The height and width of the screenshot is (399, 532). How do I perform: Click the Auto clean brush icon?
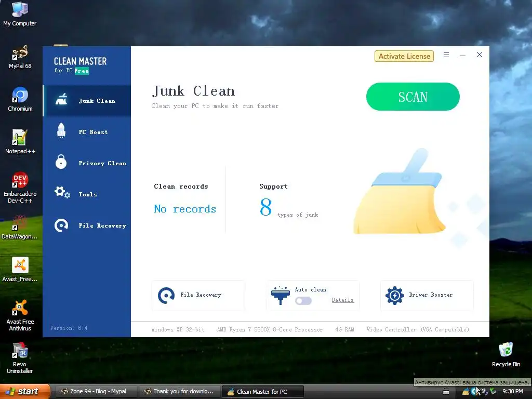point(280,296)
